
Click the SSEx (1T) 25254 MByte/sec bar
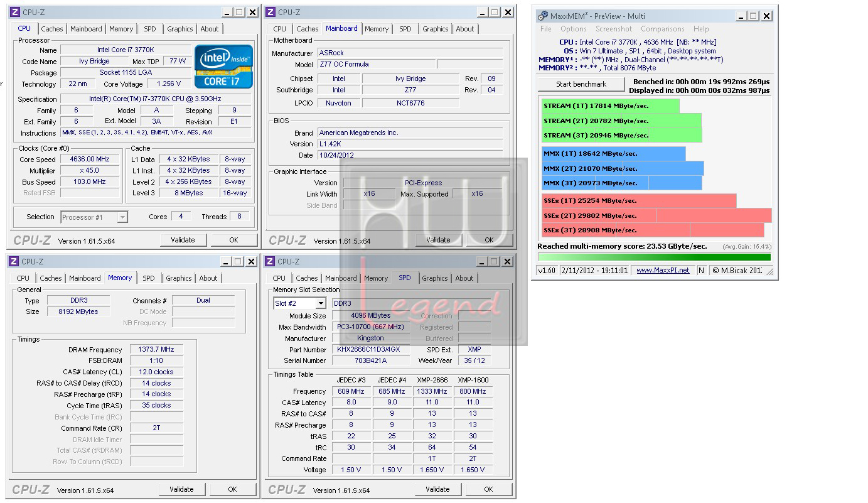point(639,201)
